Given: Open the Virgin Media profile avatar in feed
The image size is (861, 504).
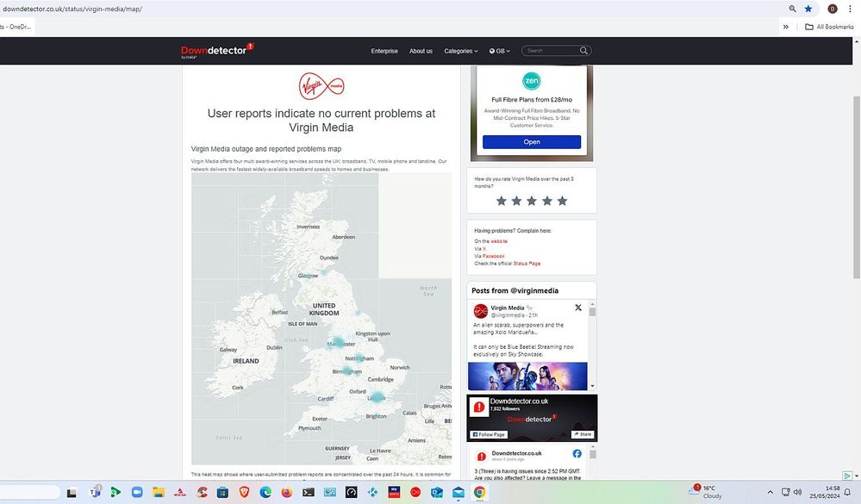Looking at the screenshot, I should (x=480, y=311).
